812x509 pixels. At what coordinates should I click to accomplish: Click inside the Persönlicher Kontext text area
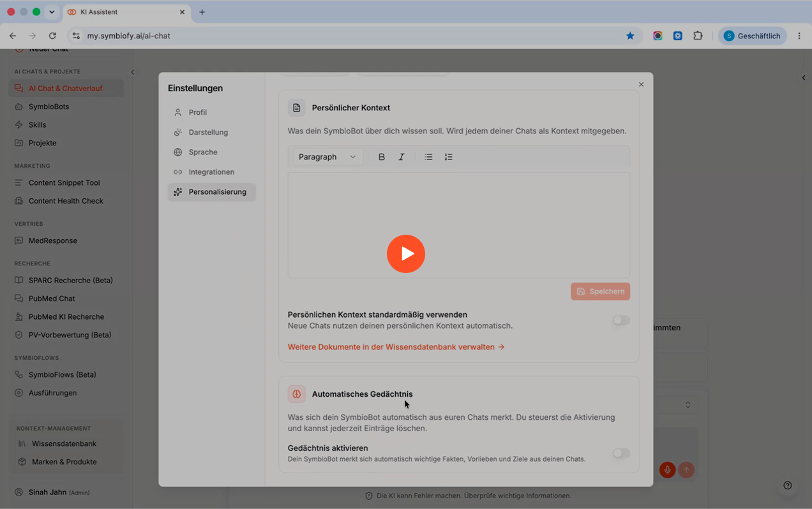click(459, 225)
